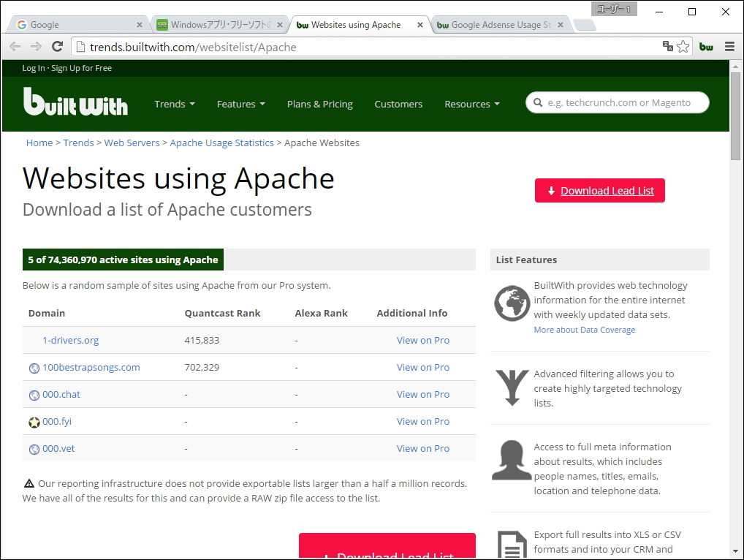Reload the page with the refresh icon
The width and height of the screenshot is (744, 560).
57,47
